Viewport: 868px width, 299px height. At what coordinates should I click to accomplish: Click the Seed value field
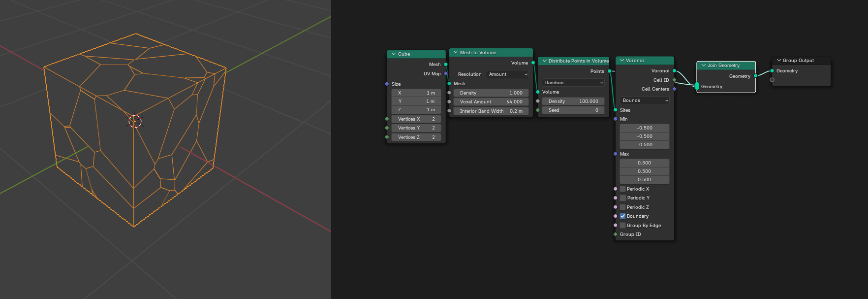[x=574, y=110]
